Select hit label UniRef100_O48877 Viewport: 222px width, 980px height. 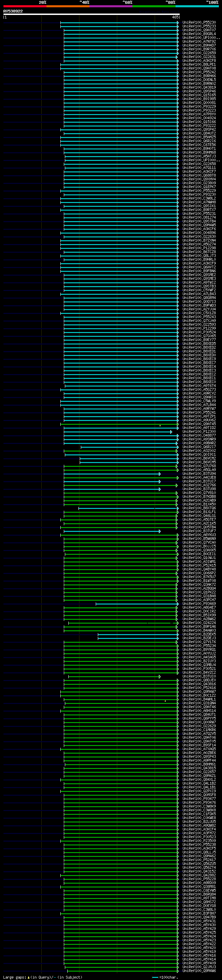click(x=199, y=436)
